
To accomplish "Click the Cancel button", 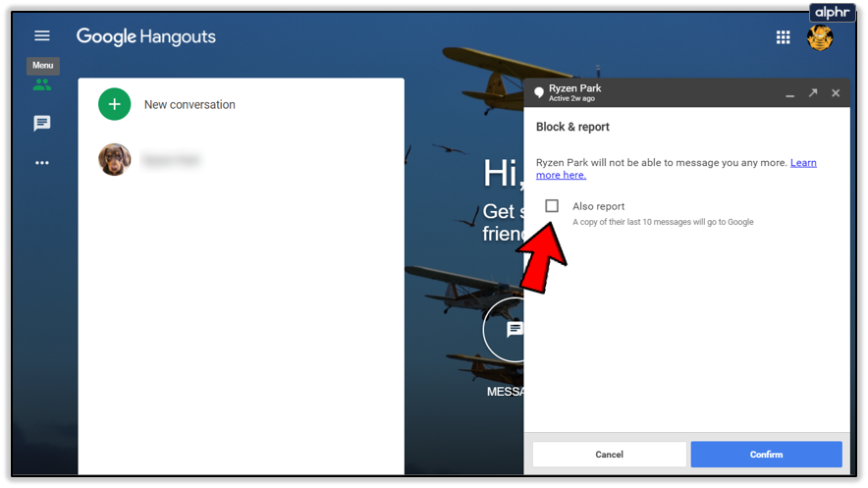I will [x=609, y=455].
